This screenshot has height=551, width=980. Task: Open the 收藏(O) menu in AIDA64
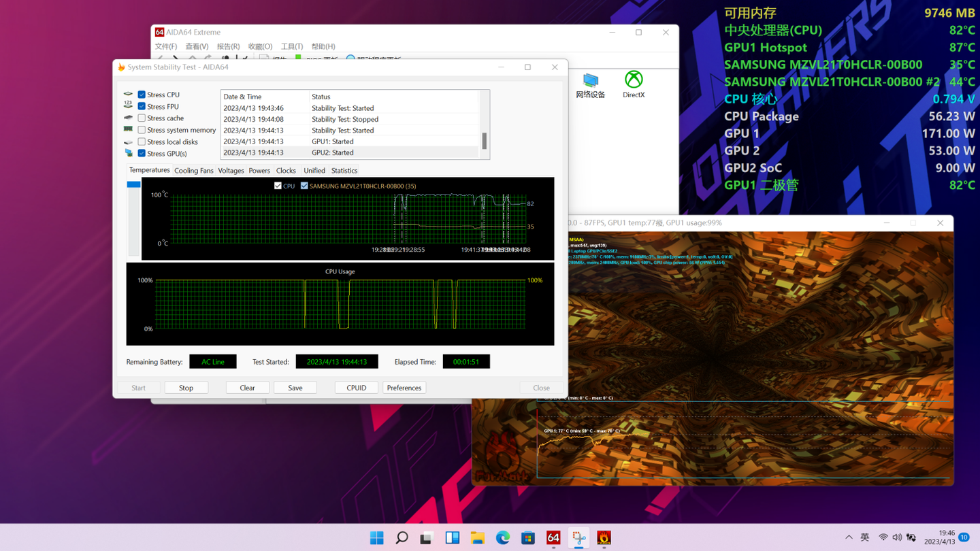[x=260, y=46]
